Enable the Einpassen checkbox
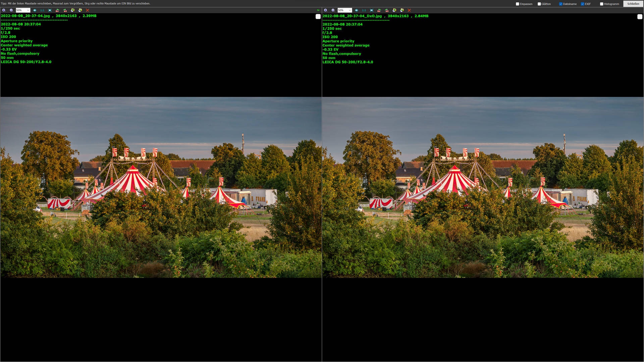This screenshot has height=362, width=644. click(517, 4)
